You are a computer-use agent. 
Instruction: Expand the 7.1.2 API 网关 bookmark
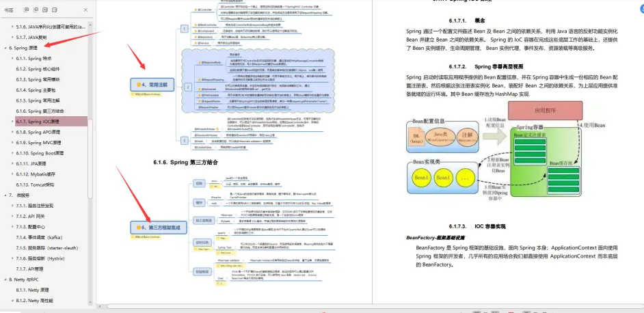coord(12,217)
